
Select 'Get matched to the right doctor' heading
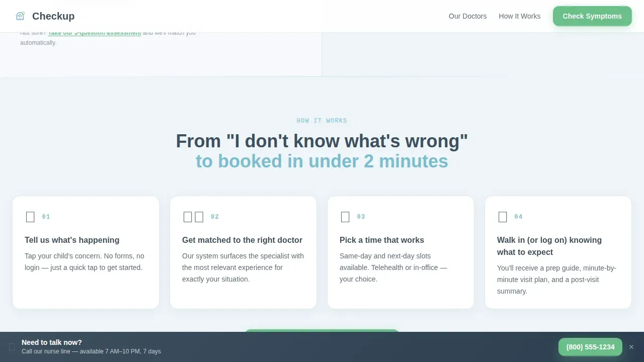tap(243, 240)
